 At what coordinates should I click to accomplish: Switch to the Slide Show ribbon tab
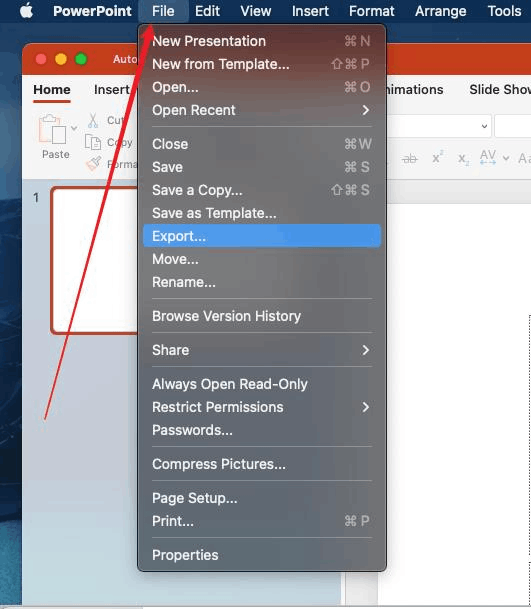pyautogui.click(x=500, y=90)
